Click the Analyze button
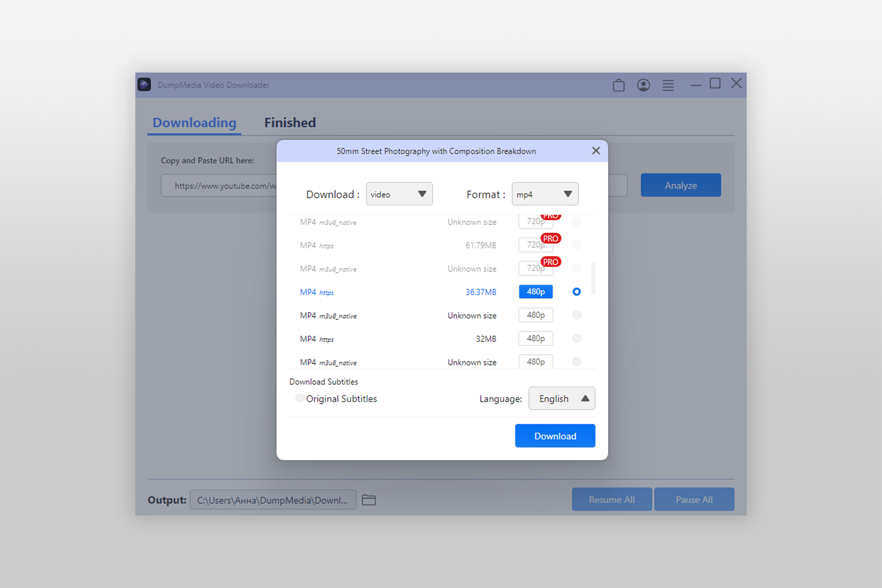 pyautogui.click(x=681, y=185)
